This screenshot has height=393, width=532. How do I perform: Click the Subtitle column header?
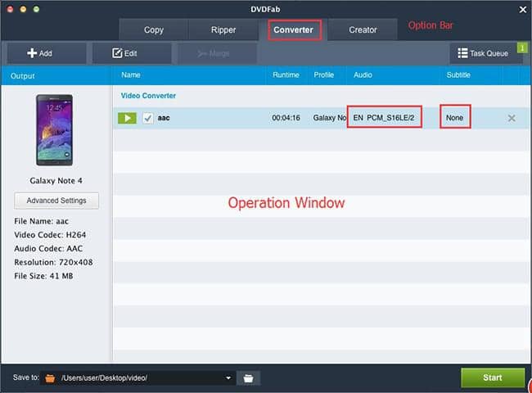[458, 75]
